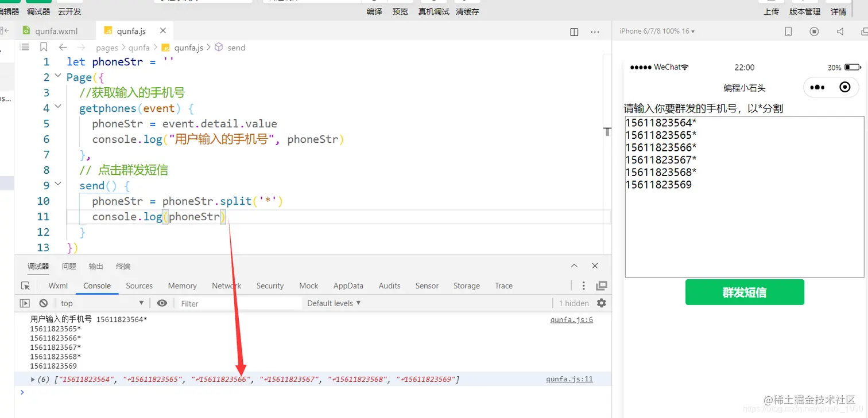The height and width of the screenshot is (418, 868).
Task: Navigate back with left arrow
Action: (x=63, y=48)
